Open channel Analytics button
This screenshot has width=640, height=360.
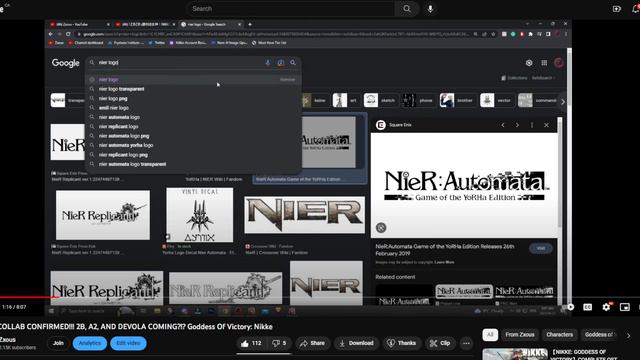(90, 343)
